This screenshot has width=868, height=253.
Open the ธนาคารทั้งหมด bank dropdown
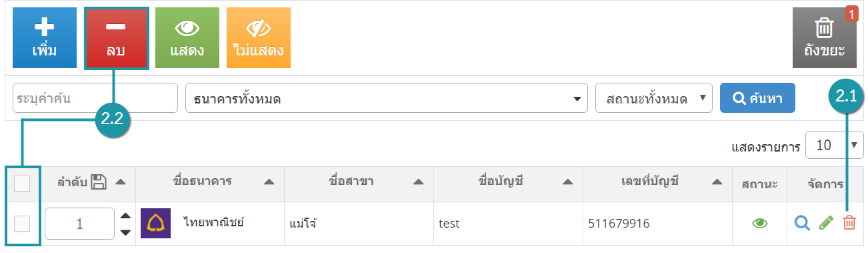click(387, 99)
